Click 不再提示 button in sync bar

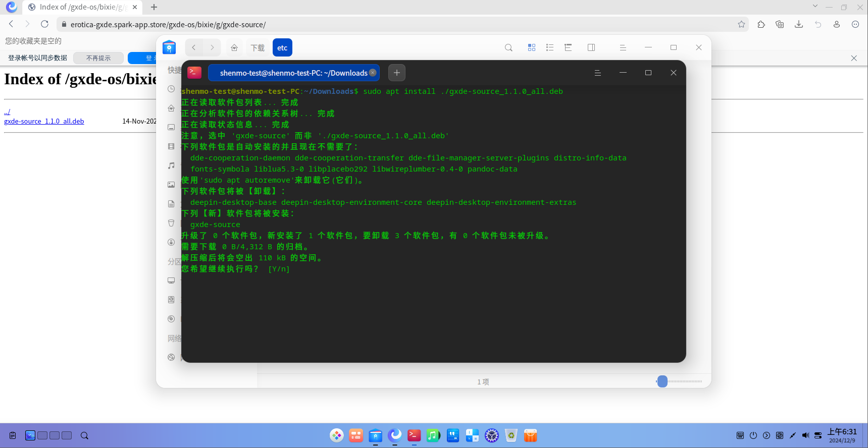[98, 58]
